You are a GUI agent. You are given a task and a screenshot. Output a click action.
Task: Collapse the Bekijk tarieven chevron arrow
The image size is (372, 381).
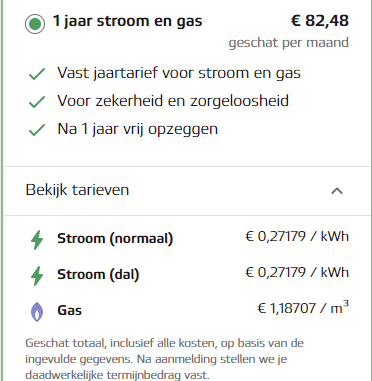[x=337, y=191]
